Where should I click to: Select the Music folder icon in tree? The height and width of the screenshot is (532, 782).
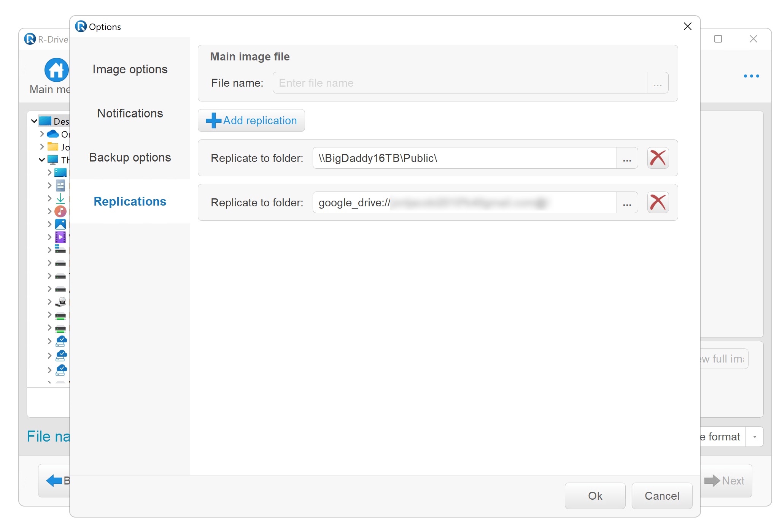(x=60, y=211)
